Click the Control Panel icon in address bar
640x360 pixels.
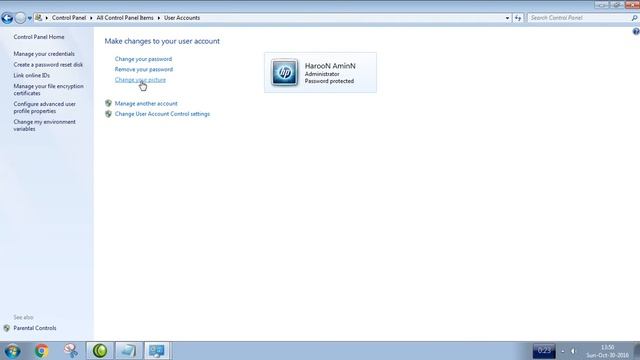pyautogui.click(x=38, y=18)
